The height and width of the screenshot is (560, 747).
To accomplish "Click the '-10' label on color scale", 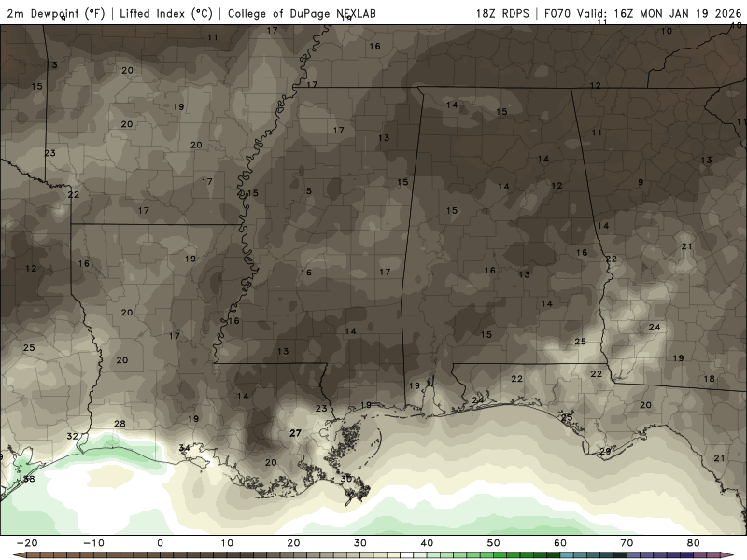I will 93,543.
